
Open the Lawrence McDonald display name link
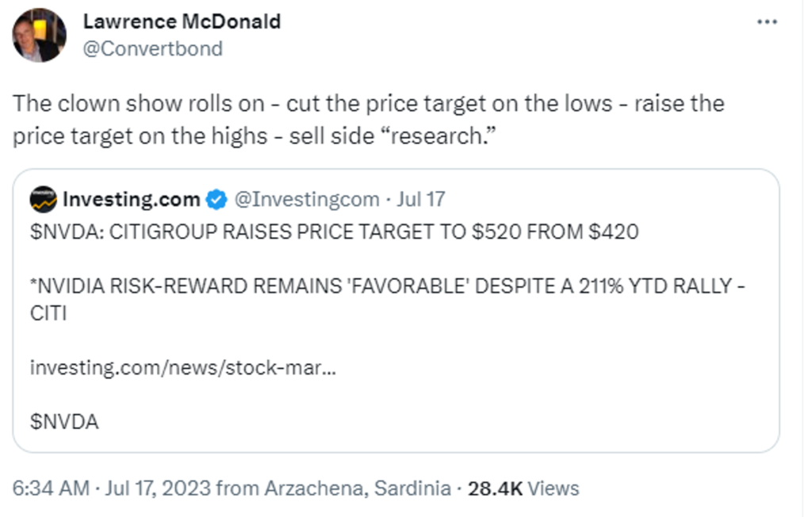point(182,21)
